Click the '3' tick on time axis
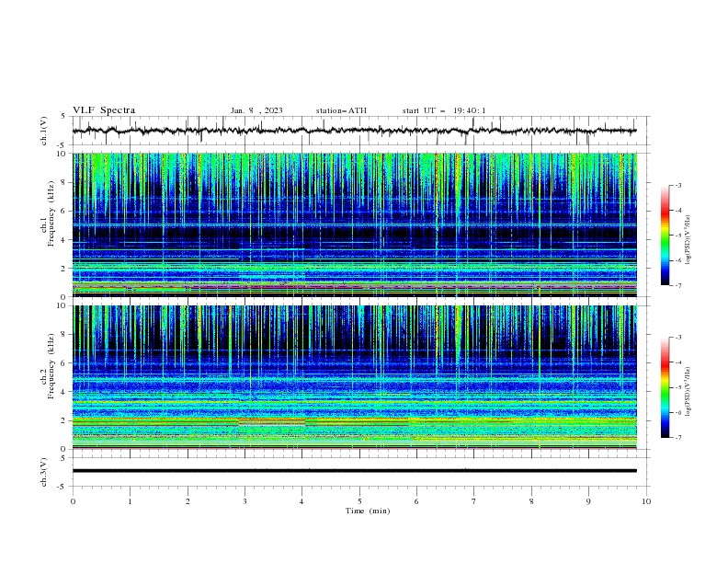 coord(245,501)
